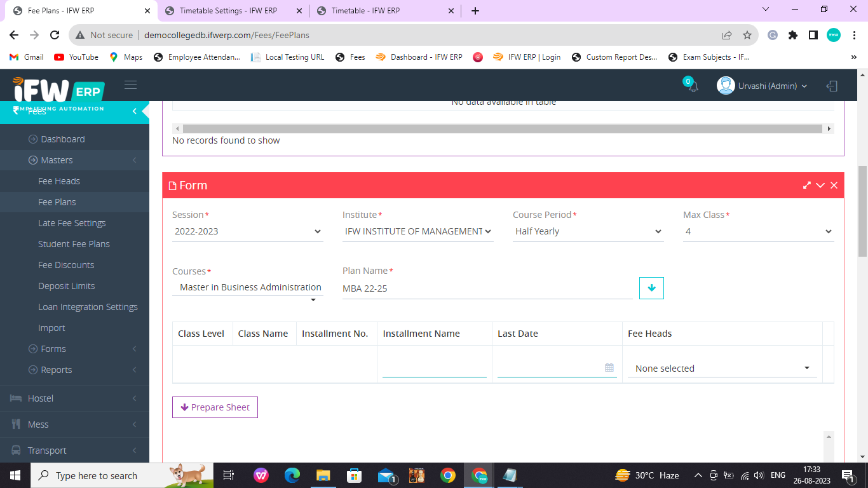The width and height of the screenshot is (868, 488).
Task: Expand the Hostel module
Action: tap(74, 398)
